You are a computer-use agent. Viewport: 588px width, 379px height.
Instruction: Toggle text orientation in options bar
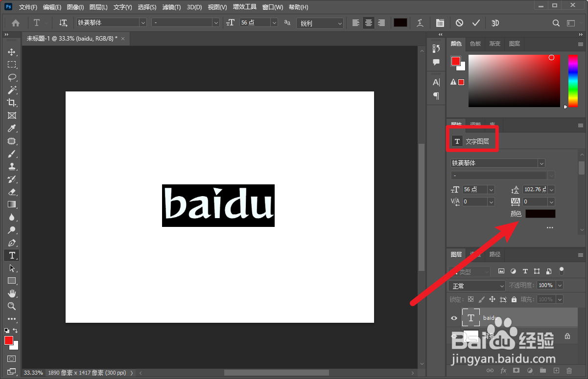[63, 23]
